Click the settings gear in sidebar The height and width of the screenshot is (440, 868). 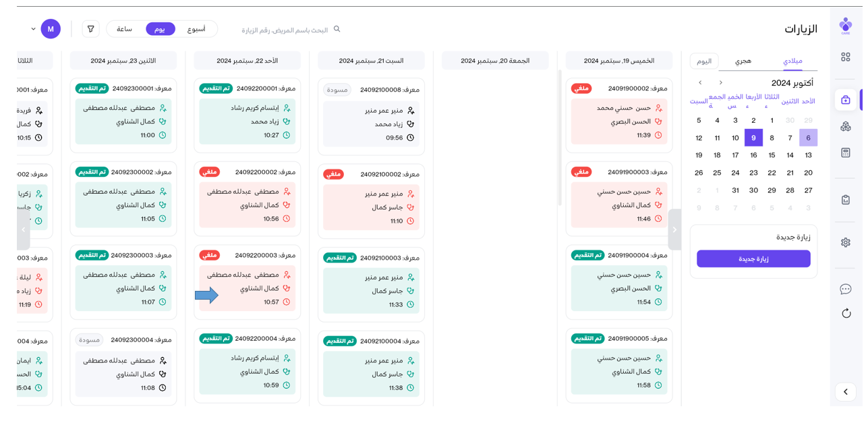[x=845, y=242]
